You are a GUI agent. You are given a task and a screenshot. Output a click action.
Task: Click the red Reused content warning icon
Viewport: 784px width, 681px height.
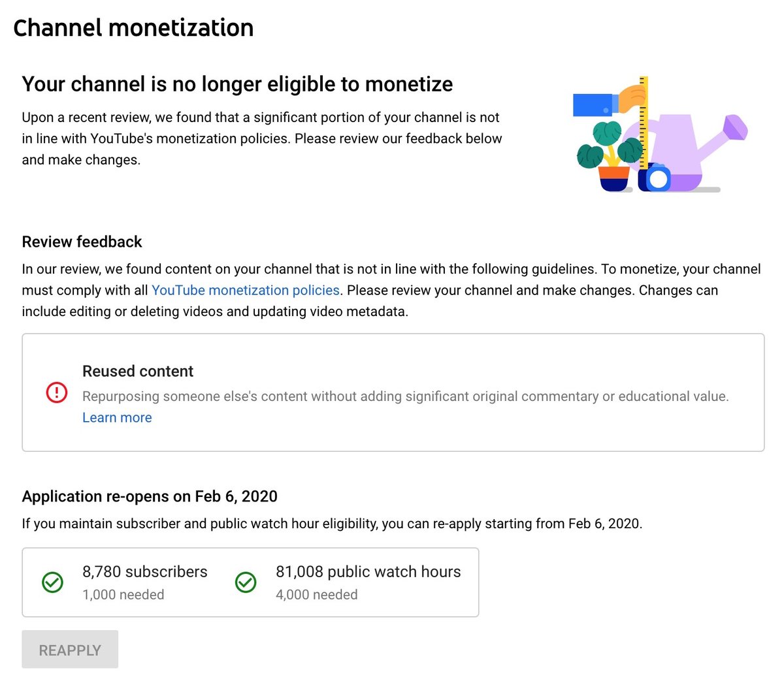point(57,392)
